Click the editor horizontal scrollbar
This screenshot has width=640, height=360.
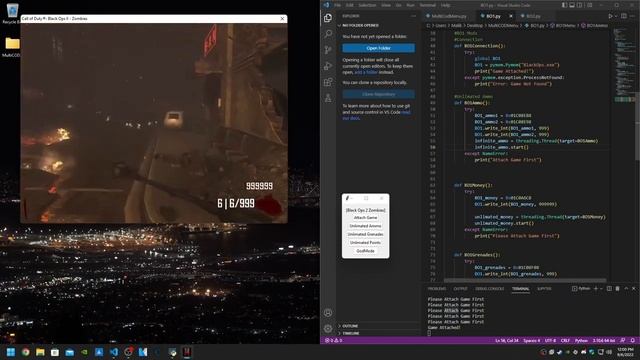(524, 280)
